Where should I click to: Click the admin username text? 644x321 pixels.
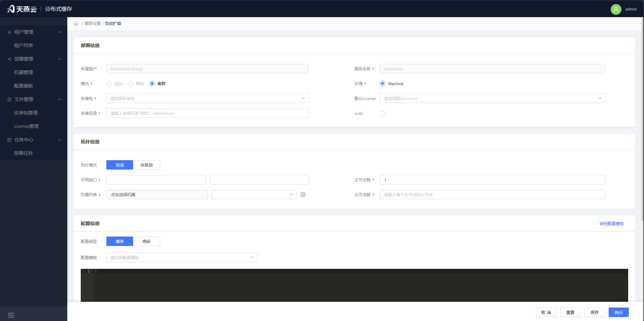coord(631,9)
